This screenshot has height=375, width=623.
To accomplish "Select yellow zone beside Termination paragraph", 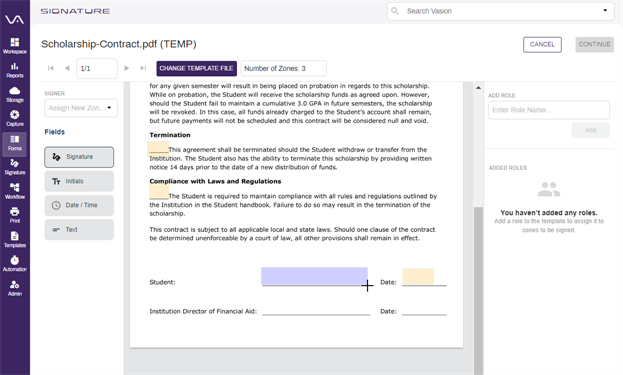I will tap(159, 148).
